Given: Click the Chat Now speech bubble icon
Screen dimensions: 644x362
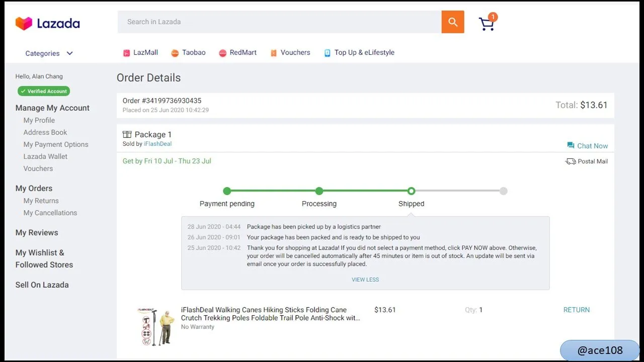Looking at the screenshot, I should pos(571,145).
